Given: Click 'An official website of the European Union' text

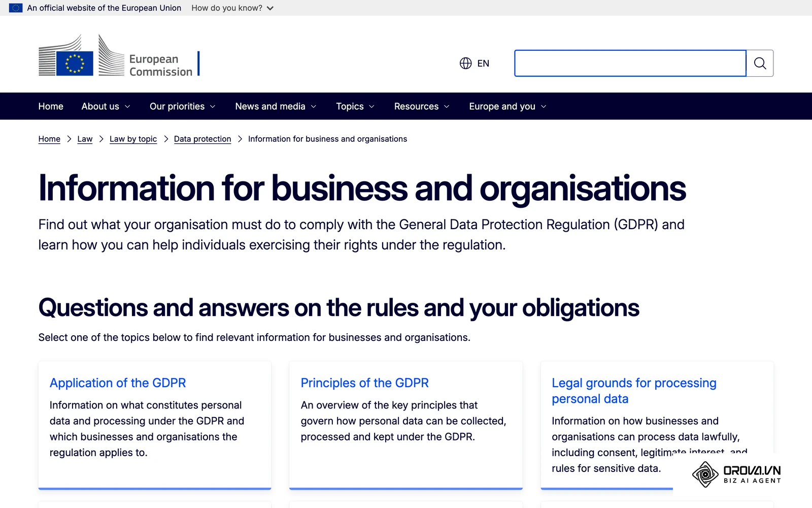Looking at the screenshot, I should coord(104,8).
